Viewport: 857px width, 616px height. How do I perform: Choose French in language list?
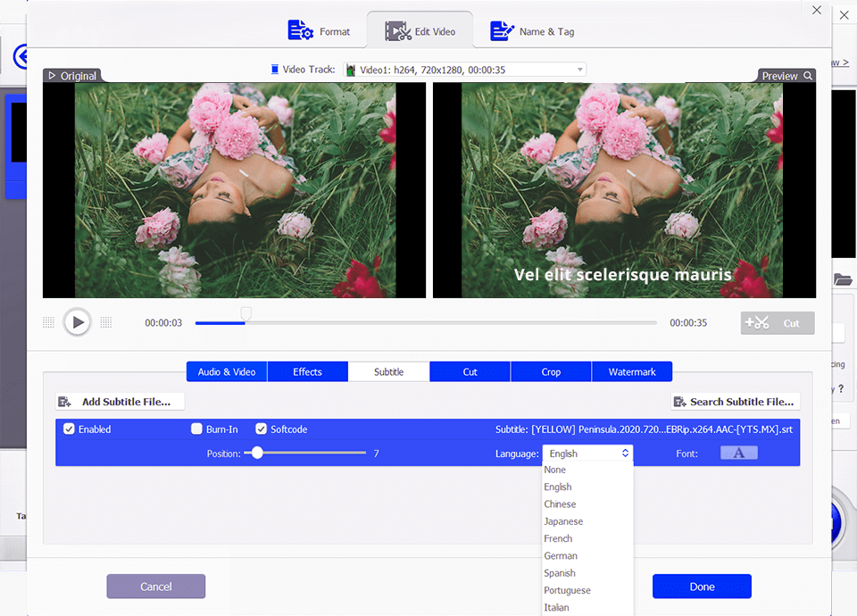pyautogui.click(x=587, y=538)
